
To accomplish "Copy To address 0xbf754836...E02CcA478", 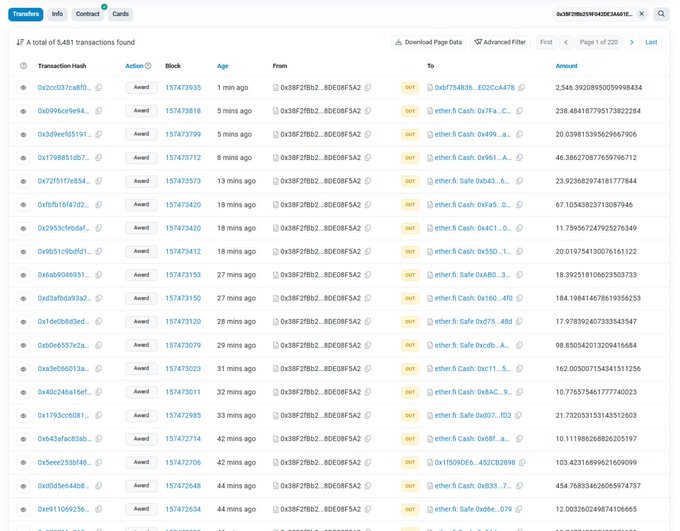I will [x=522, y=88].
